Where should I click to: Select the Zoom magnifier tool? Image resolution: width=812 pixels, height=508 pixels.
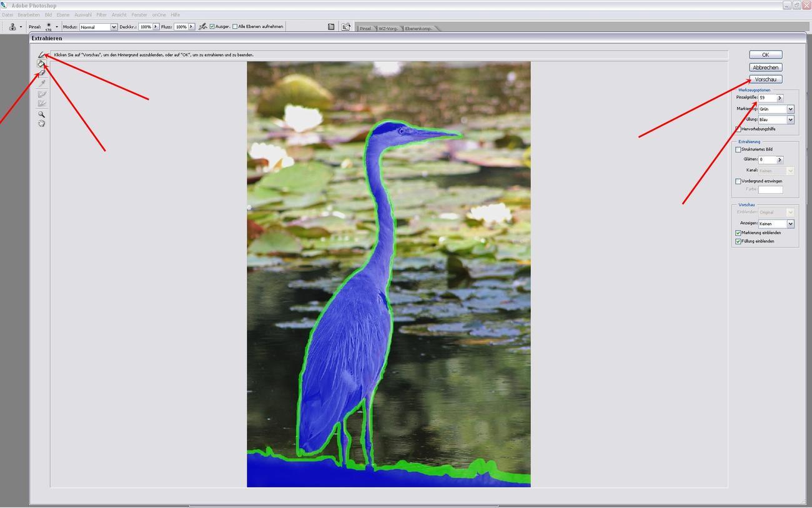[42, 114]
